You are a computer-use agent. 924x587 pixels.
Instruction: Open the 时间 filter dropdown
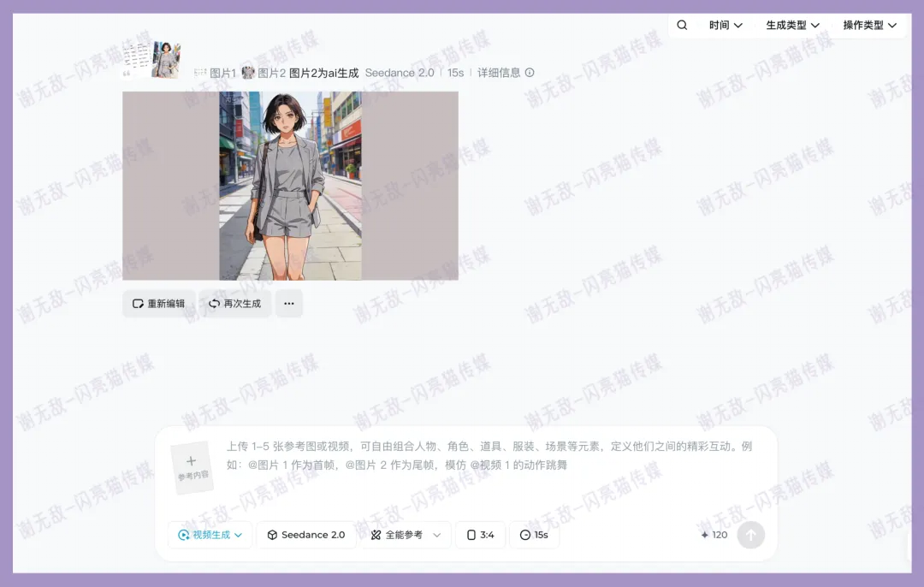click(x=725, y=26)
